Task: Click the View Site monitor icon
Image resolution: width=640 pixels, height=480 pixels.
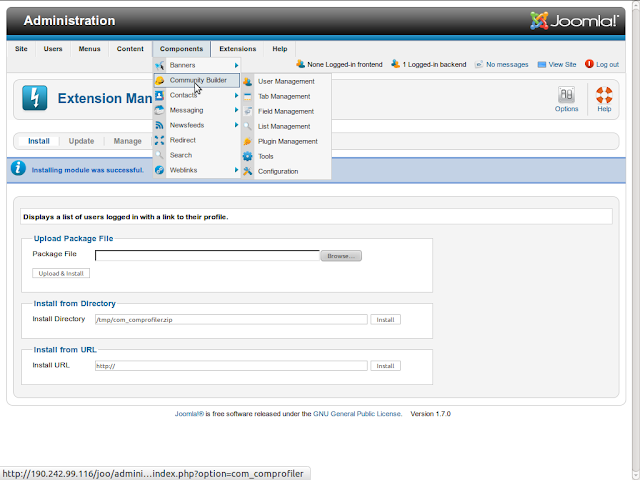Action: click(542, 64)
